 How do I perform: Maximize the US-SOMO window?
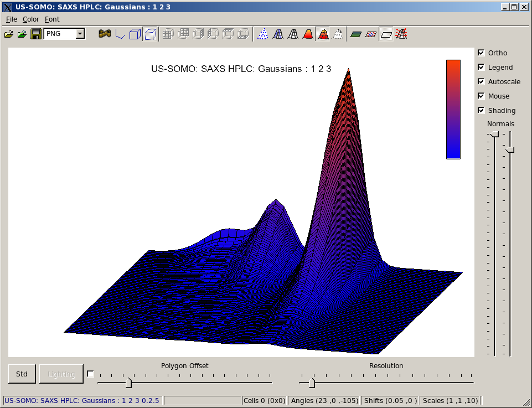(x=514, y=7)
